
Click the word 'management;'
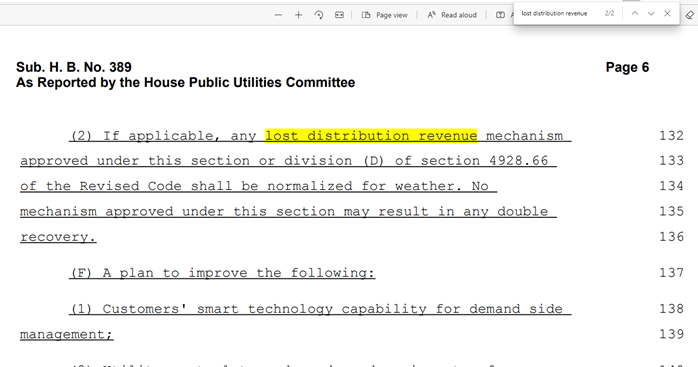[67, 334]
